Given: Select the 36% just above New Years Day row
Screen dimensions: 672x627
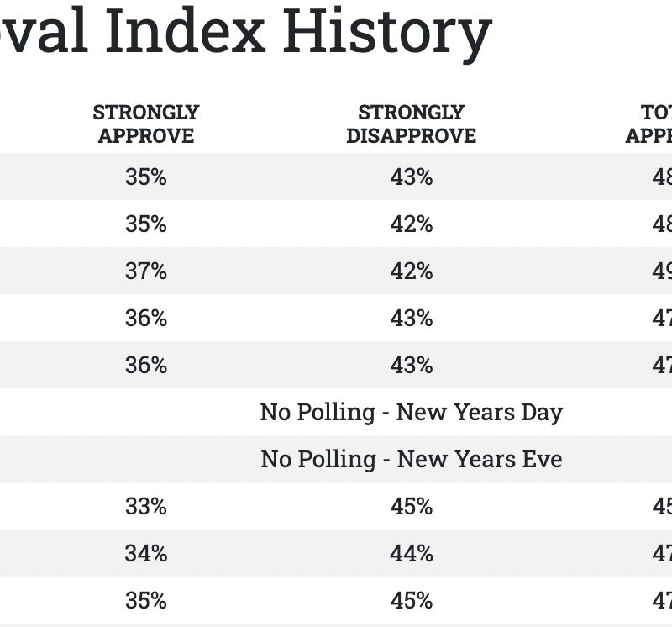Looking at the screenshot, I should click(146, 366).
